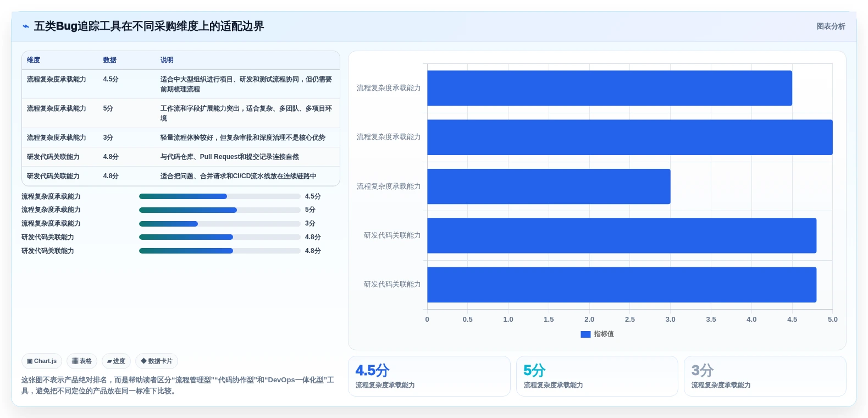
Task: Open the 5分 summary card
Action: click(x=597, y=376)
